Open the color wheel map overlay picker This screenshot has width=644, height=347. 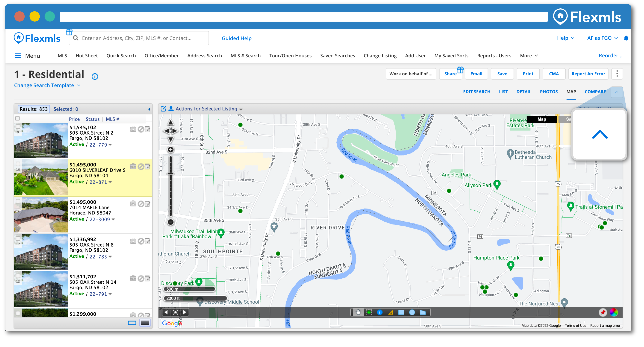[614, 312]
